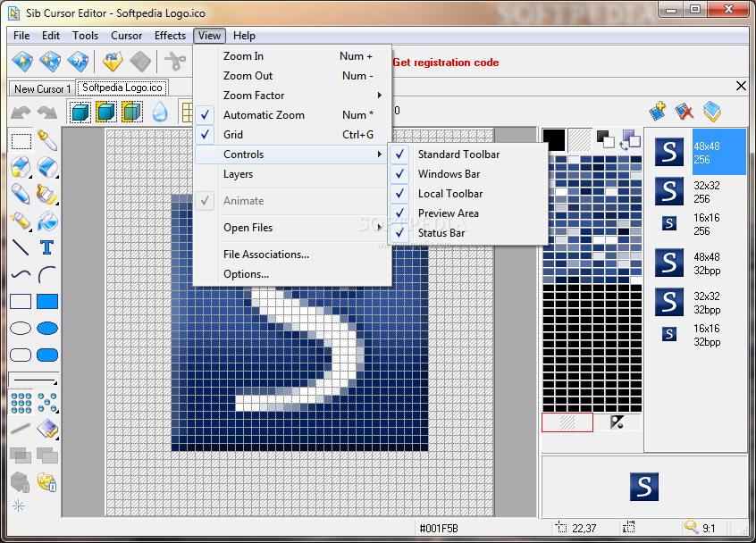Select the Text tool
Viewport: 756px width, 543px height.
(x=46, y=247)
